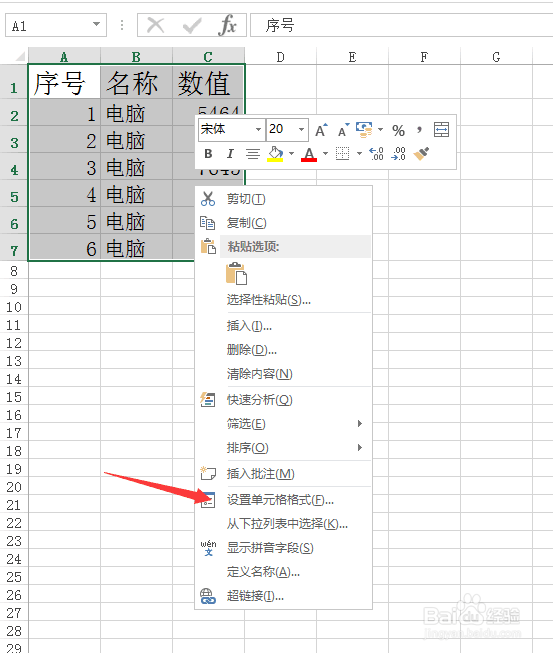Select column B header
The height and width of the screenshot is (653, 553).
click(136, 57)
